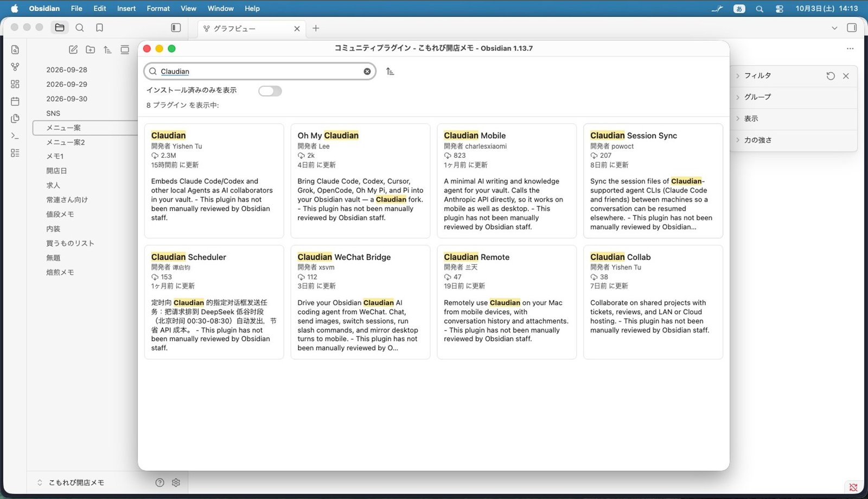Close the graph settings panel

click(x=846, y=76)
